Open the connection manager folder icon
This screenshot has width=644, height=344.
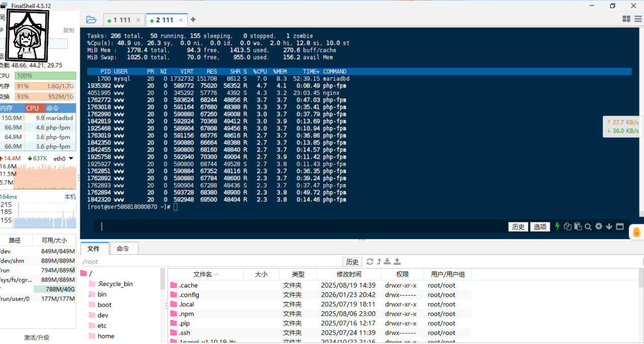tap(91, 20)
